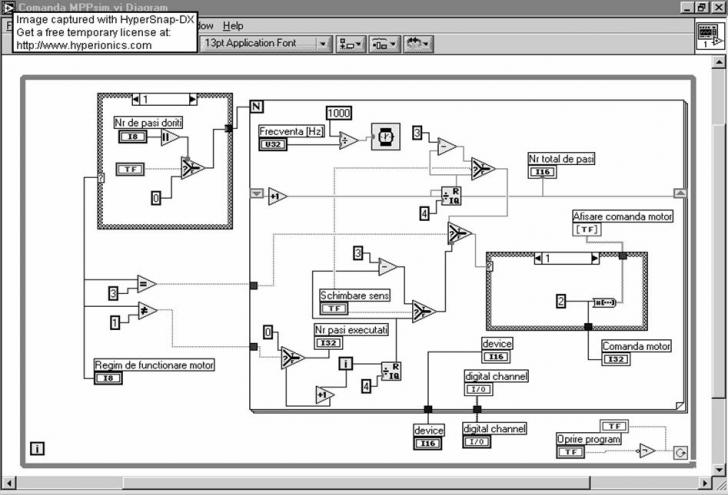Toggle the Schimbare sens boolean terminal
Viewport: 728px width, 495px height.
pos(333,309)
